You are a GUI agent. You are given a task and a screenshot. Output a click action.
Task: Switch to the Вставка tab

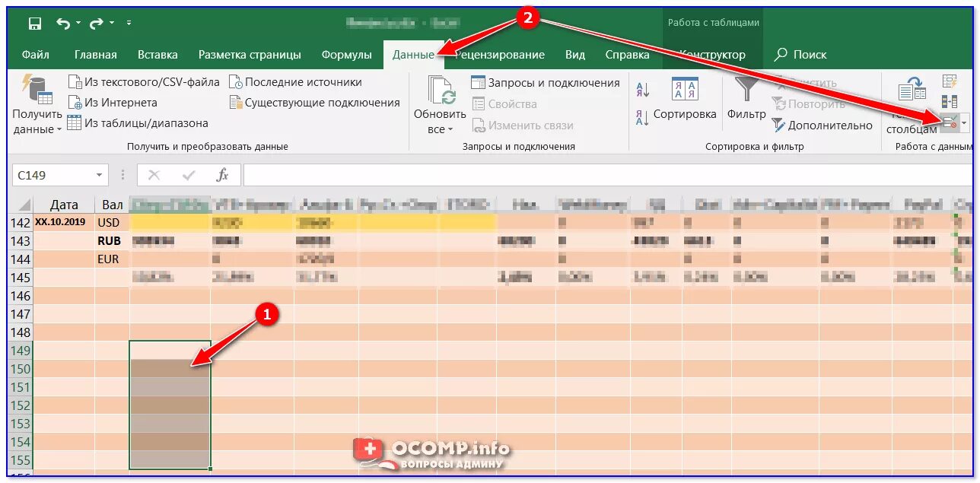pos(157,55)
